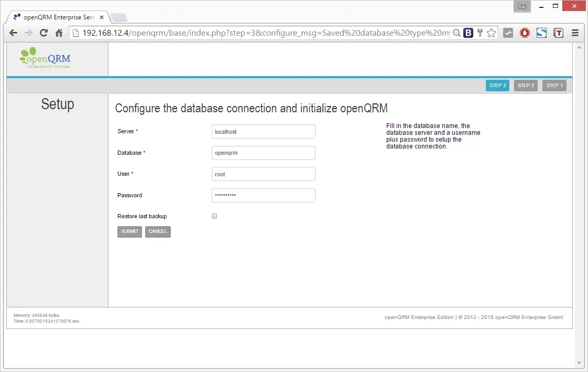Click the SUBMIT button

pyautogui.click(x=129, y=231)
